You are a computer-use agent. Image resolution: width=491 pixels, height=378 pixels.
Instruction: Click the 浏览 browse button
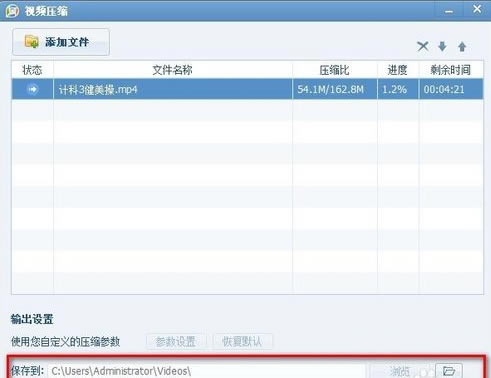coord(400,371)
